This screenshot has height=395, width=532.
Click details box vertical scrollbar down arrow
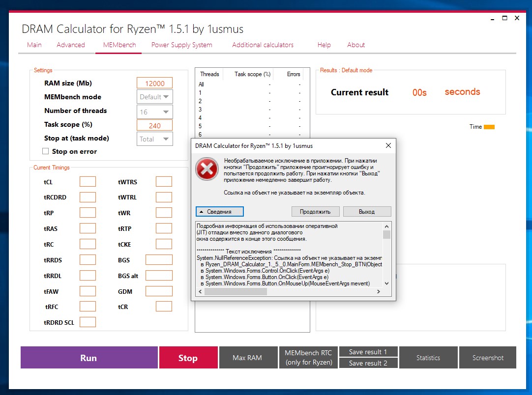point(387,283)
